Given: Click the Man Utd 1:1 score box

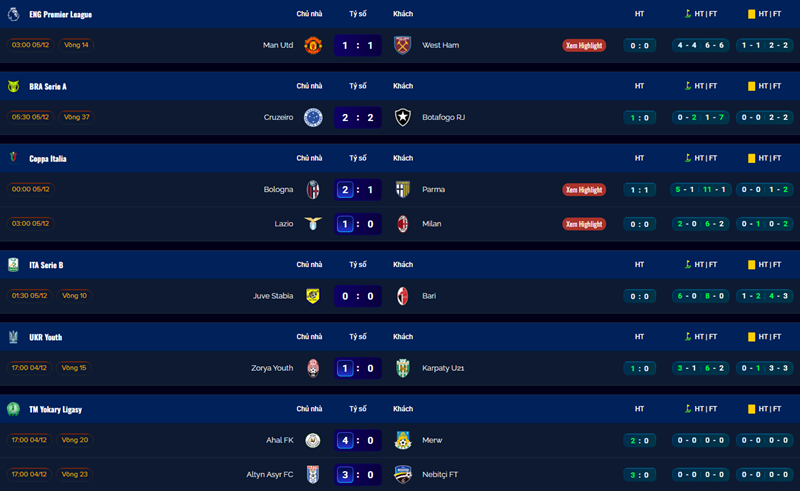Looking at the screenshot, I should point(358,45).
